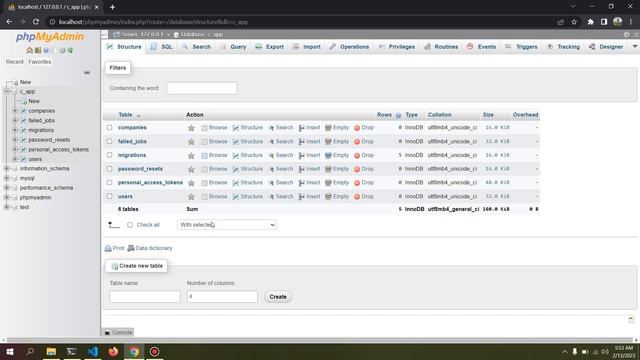Expand the migrations node in sidebar tree

tap(15, 130)
